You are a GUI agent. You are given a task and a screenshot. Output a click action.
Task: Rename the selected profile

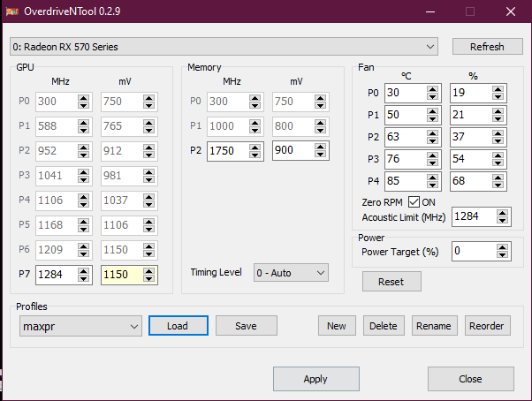point(434,326)
